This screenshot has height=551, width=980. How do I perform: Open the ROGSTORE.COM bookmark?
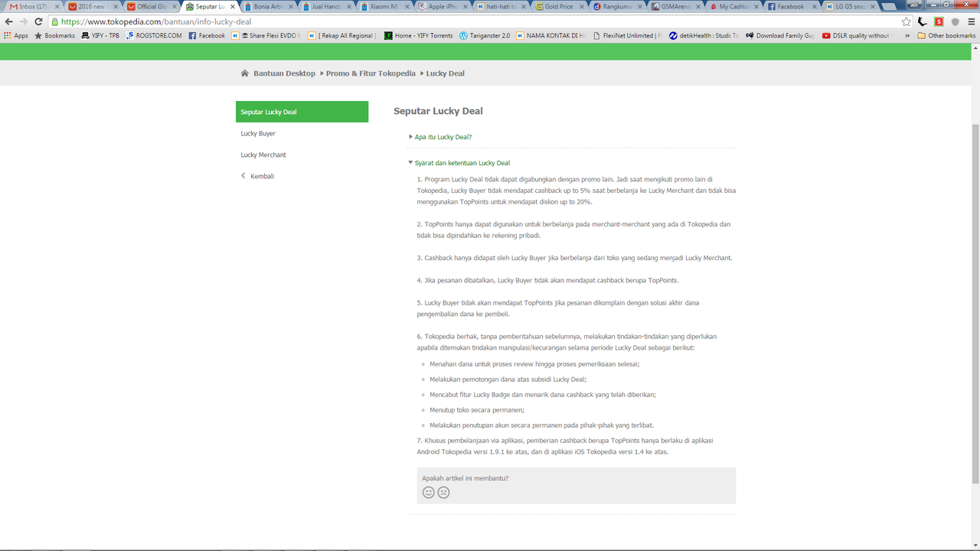[x=154, y=35]
